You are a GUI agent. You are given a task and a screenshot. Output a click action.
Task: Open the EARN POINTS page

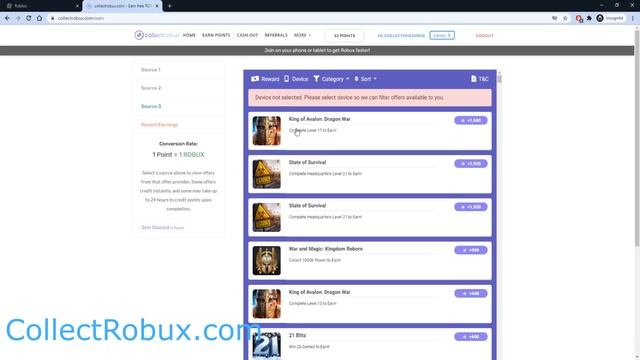click(x=216, y=35)
